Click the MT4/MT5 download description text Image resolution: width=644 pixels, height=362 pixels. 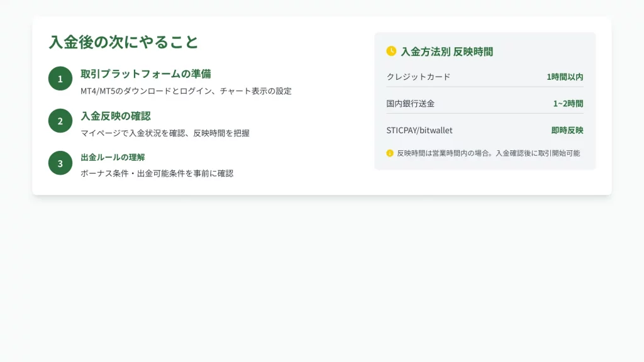coord(186,91)
